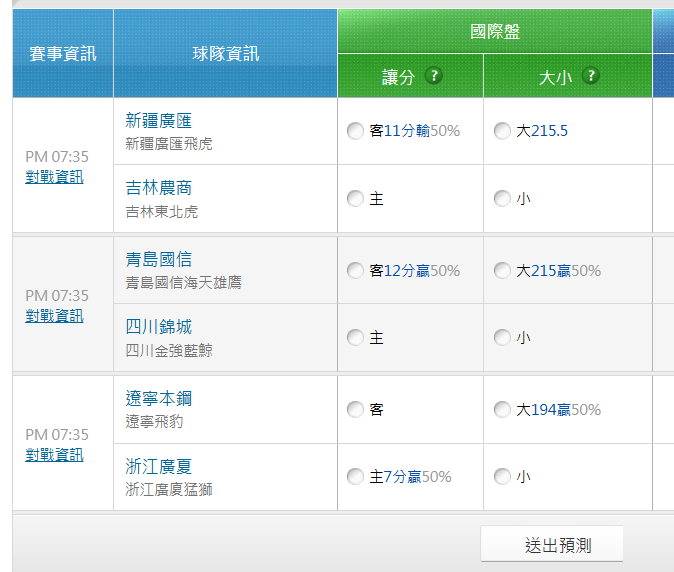The height and width of the screenshot is (572, 674).
Task: Submit predictions with 送出預測 button
Action: (552, 545)
